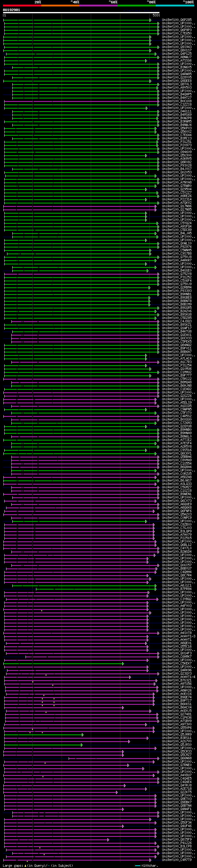
Task: Open hit UniRef100_Q6P9P3
Action: 177,30
